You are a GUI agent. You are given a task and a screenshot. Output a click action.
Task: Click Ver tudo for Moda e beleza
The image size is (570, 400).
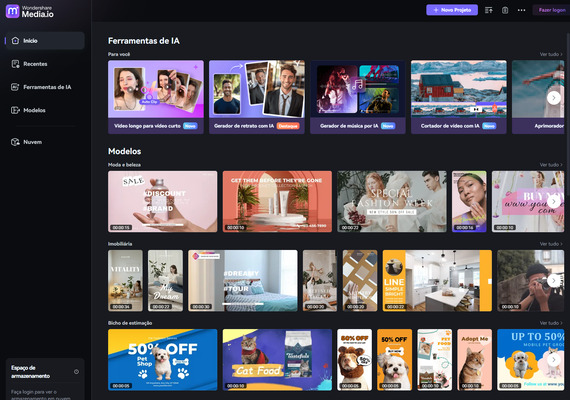(x=551, y=165)
